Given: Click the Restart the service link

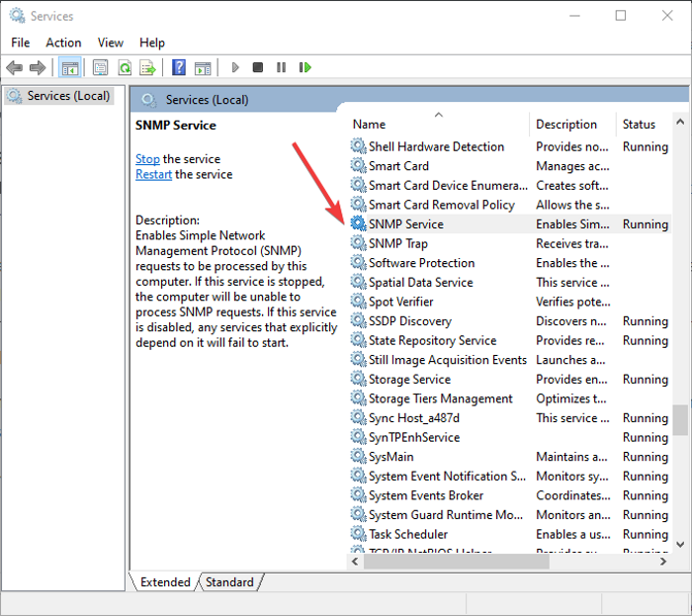Looking at the screenshot, I should (x=154, y=175).
